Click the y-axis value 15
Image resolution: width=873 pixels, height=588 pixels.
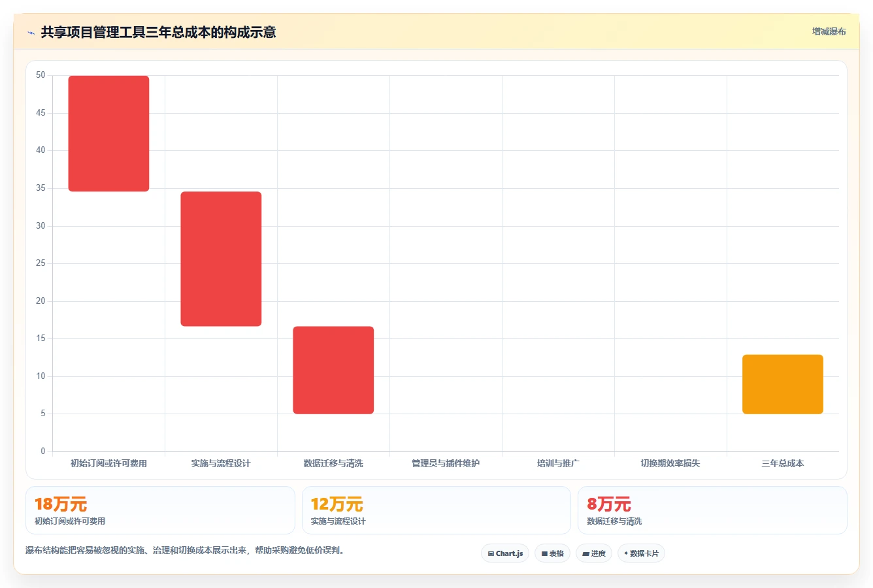41,338
